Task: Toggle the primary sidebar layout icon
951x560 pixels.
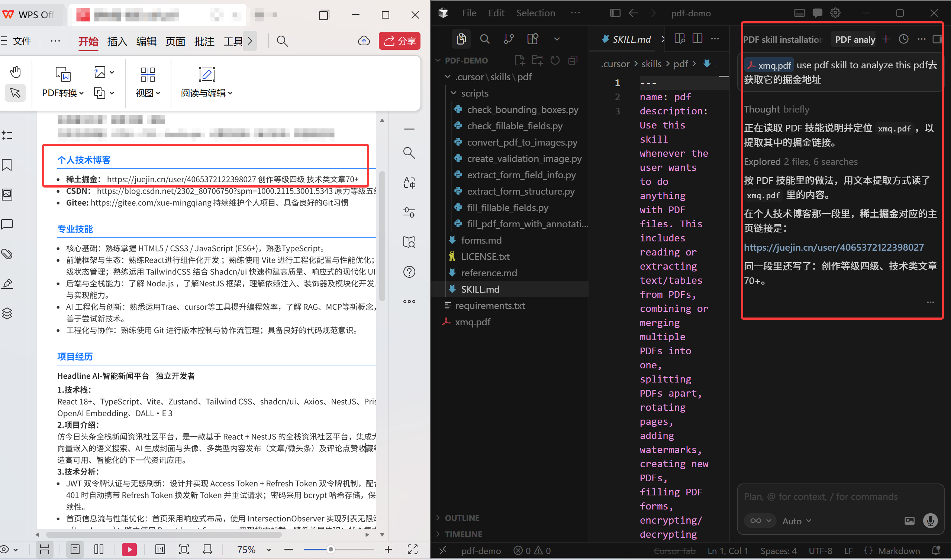Action: (615, 13)
